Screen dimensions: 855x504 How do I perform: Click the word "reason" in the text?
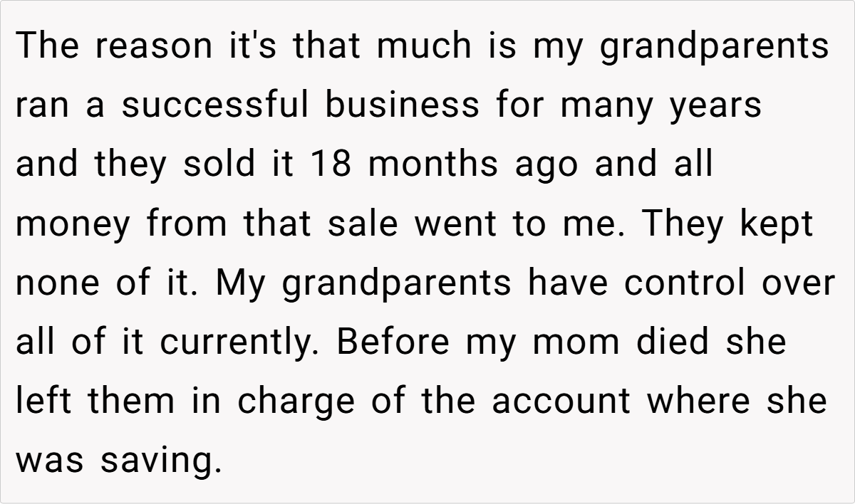151,47
